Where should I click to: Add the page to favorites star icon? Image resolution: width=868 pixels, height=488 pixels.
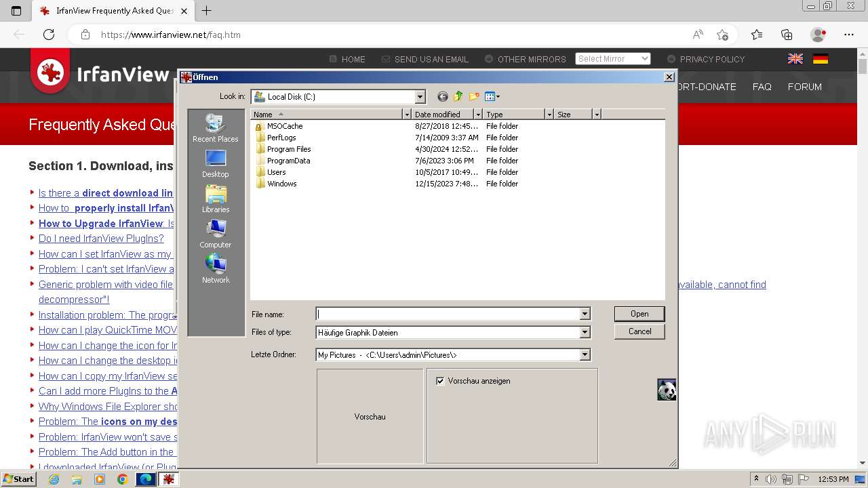coord(722,35)
